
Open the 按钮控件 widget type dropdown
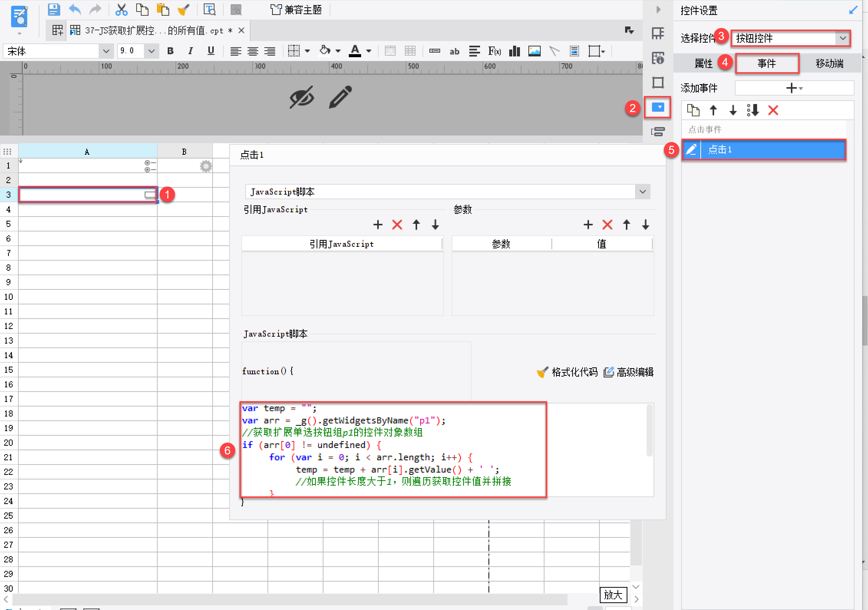pos(843,38)
